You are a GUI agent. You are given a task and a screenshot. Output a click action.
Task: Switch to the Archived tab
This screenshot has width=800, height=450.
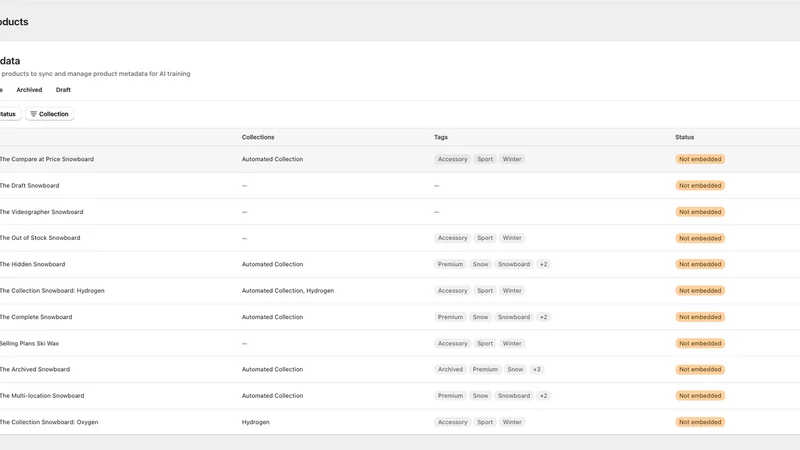click(29, 90)
